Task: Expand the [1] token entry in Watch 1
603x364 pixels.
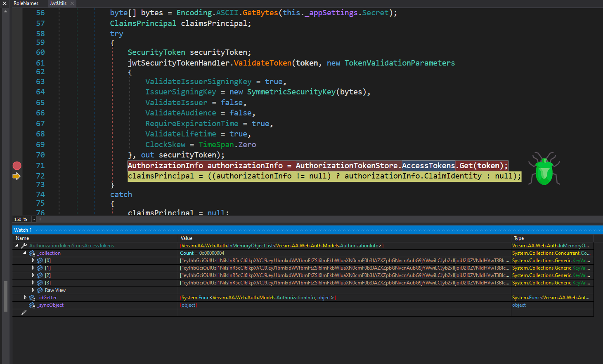Action: pyautogui.click(x=33, y=268)
